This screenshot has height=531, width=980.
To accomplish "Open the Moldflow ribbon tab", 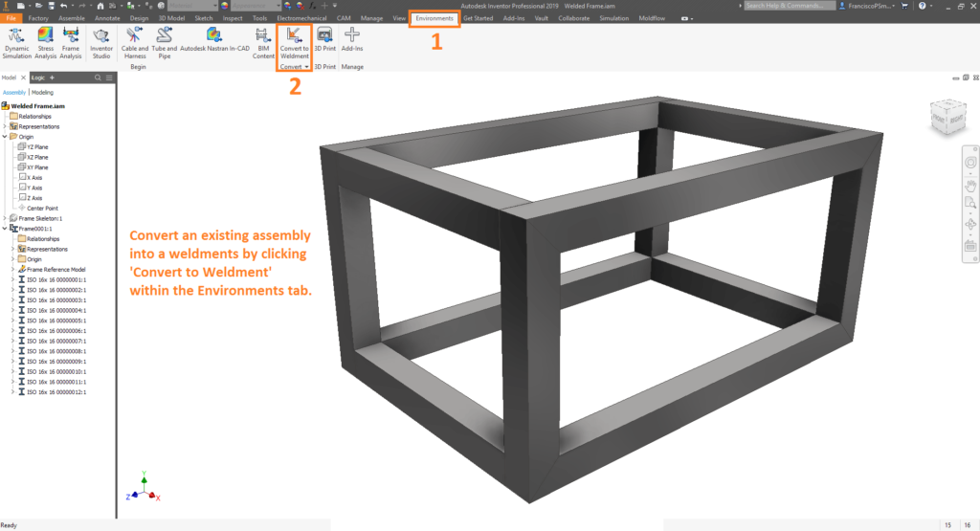I will point(652,18).
